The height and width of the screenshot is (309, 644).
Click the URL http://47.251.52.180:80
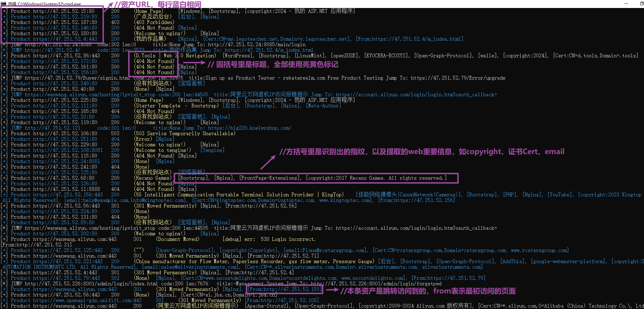point(65,33)
